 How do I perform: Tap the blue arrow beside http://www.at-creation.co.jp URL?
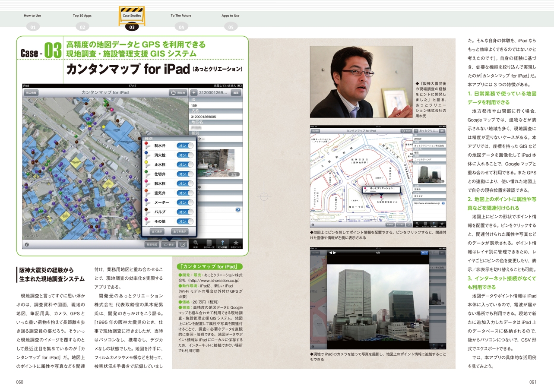click(x=443, y=203)
